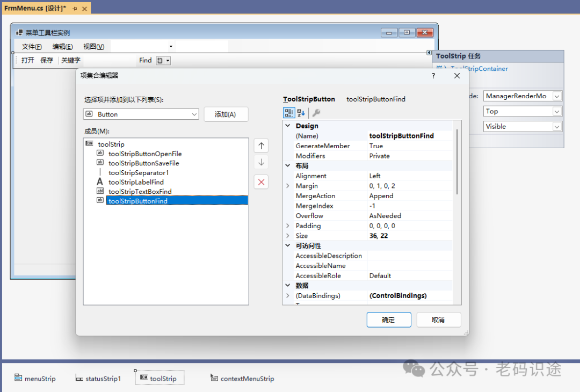Open dropdown arrow of Find split button
Screen dimensions: 580x392
pyautogui.click(x=168, y=61)
